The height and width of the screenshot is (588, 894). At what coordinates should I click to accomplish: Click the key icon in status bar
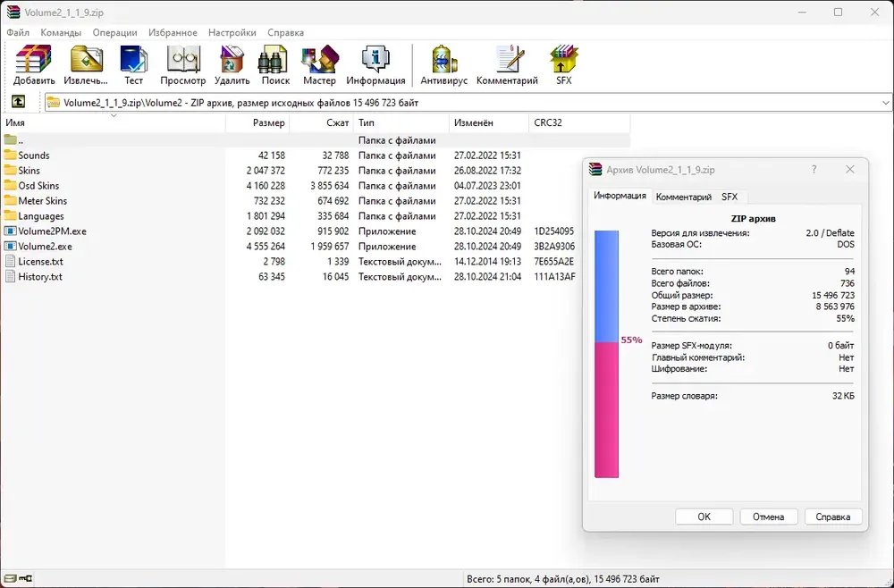tap(26, 579)
